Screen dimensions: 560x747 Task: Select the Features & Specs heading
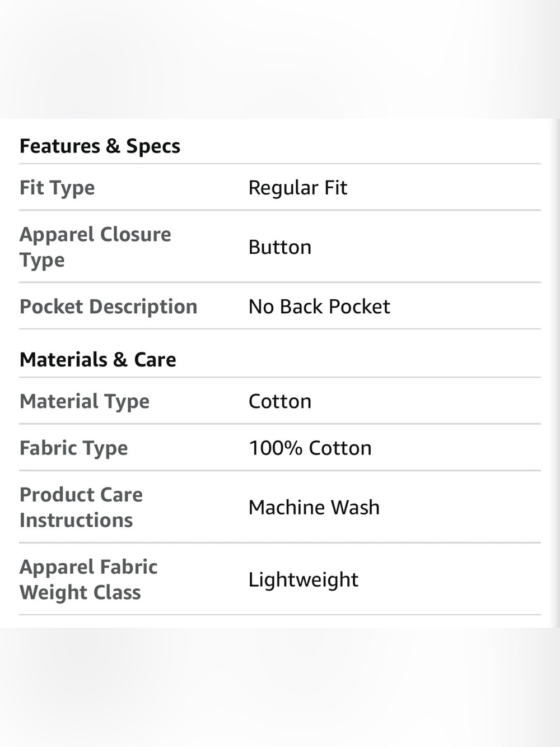pos(100,146)
